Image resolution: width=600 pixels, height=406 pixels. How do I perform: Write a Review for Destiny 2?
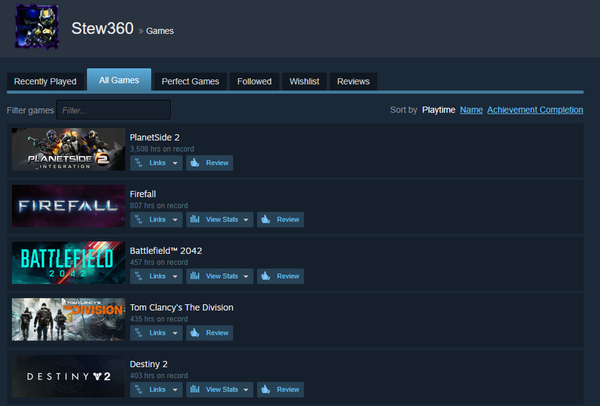280,389
